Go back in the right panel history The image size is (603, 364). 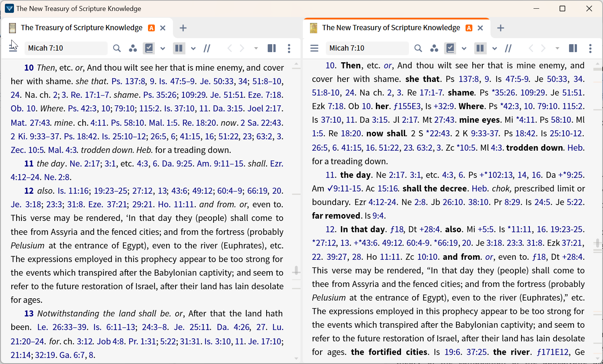(531, 48)
